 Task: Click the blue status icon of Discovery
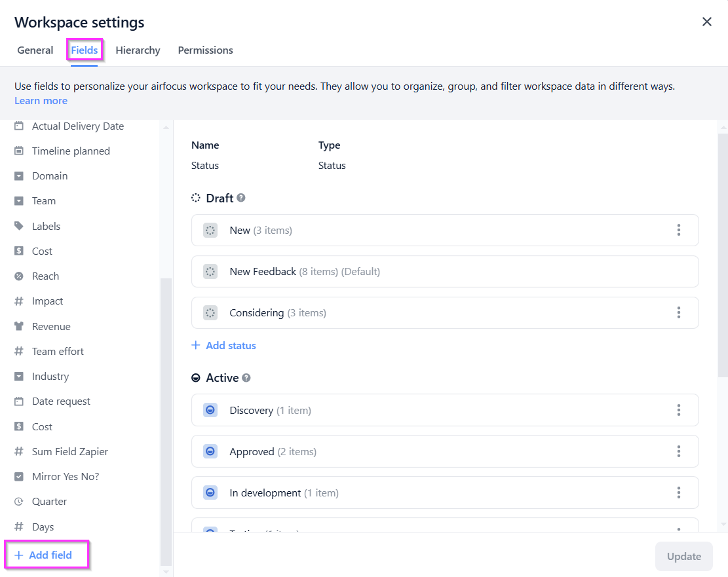[210, 410]
